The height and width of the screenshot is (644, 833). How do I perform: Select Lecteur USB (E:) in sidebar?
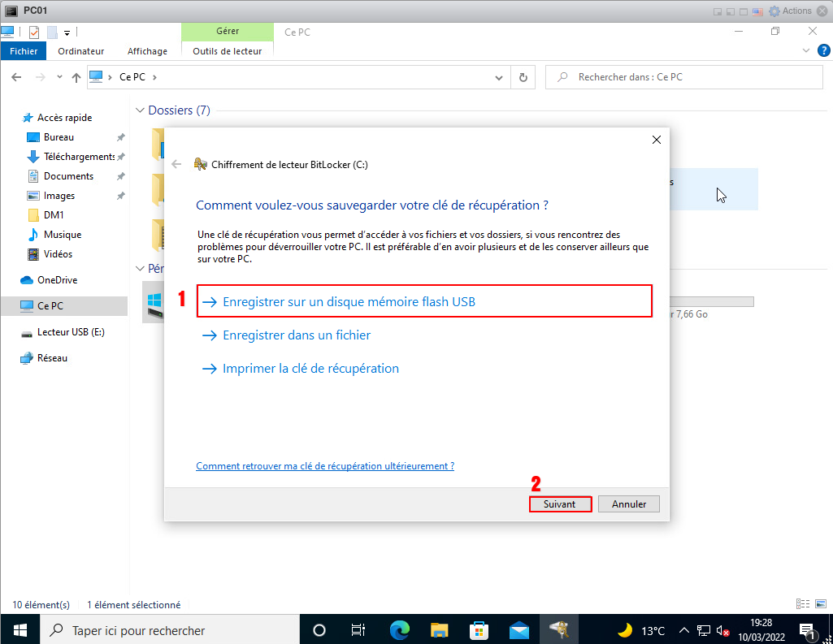(70, 332)
